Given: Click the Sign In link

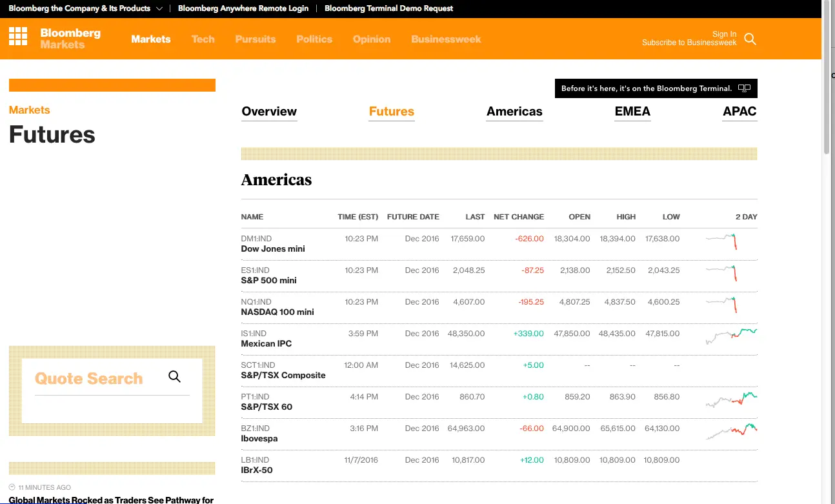Looking at the screenshot, I should [724, 34].
